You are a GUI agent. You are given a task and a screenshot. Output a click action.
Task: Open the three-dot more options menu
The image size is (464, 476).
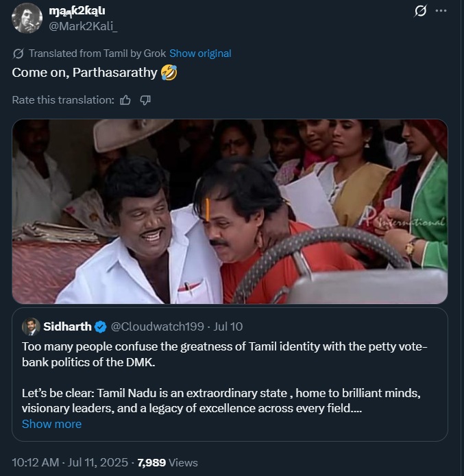pyautogui.click(x=441, y=12)
